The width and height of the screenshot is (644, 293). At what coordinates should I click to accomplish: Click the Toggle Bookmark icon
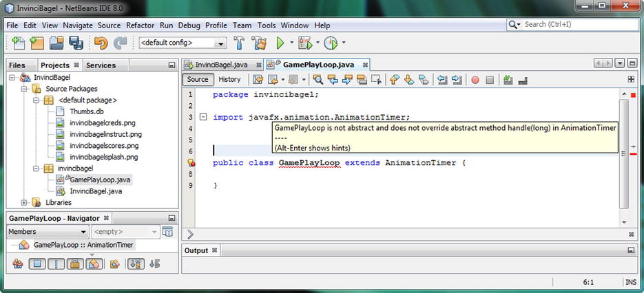pyautogui.click(x=424, y=80)
